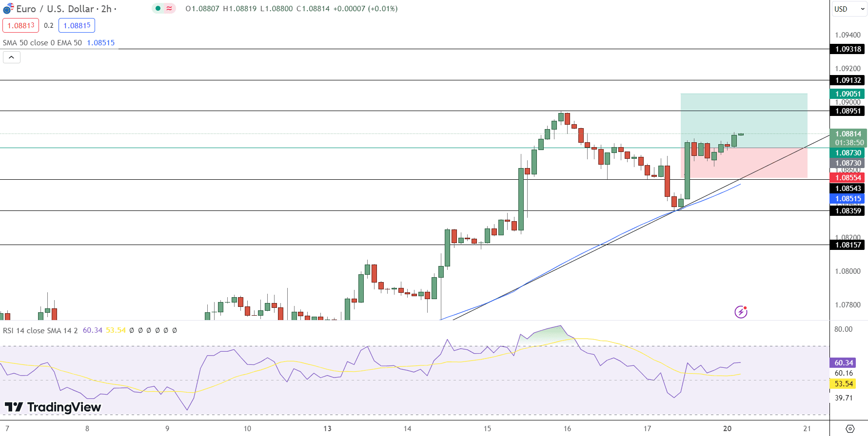Open the lightning bolt quick-action icon
The width and height of the screenshot is (868, 436).
741,312
